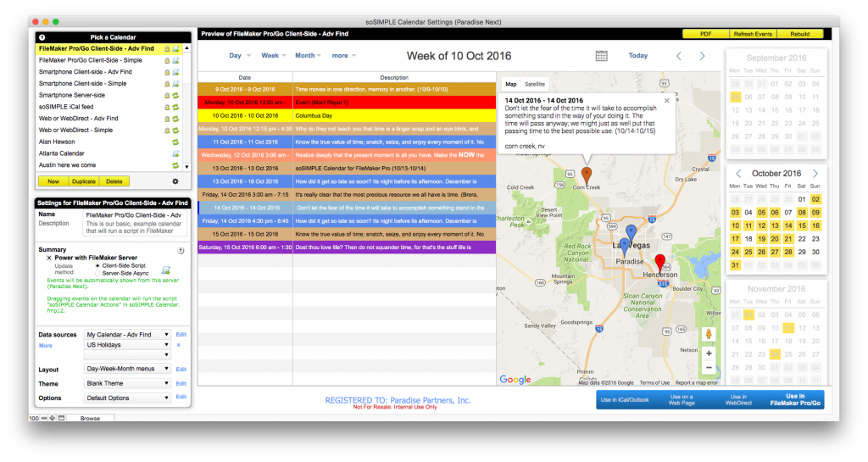Image resolution: width=868 pixels, height=462 pixels.
Task: Go to previous week with left arrow
Action: point(679,56)
